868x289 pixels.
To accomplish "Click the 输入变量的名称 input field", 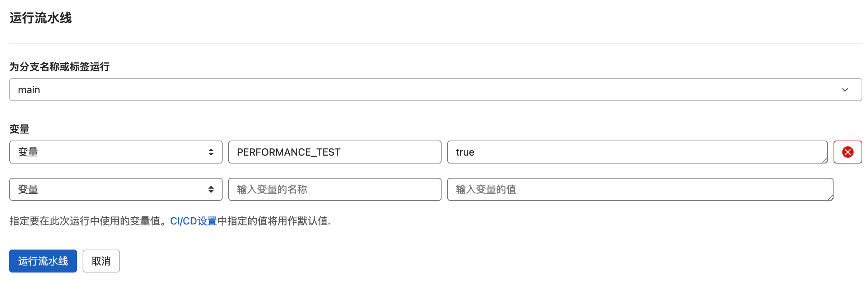I will click(335, 189).
